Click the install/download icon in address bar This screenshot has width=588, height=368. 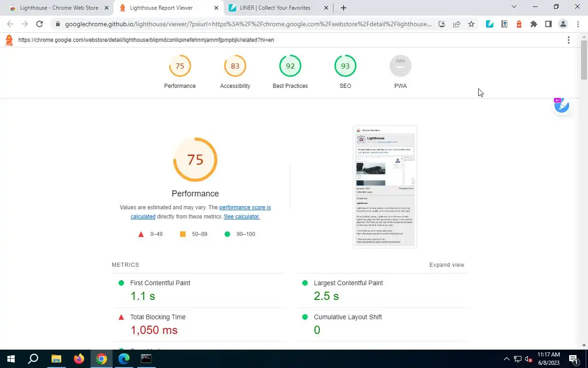coord(441,24)
